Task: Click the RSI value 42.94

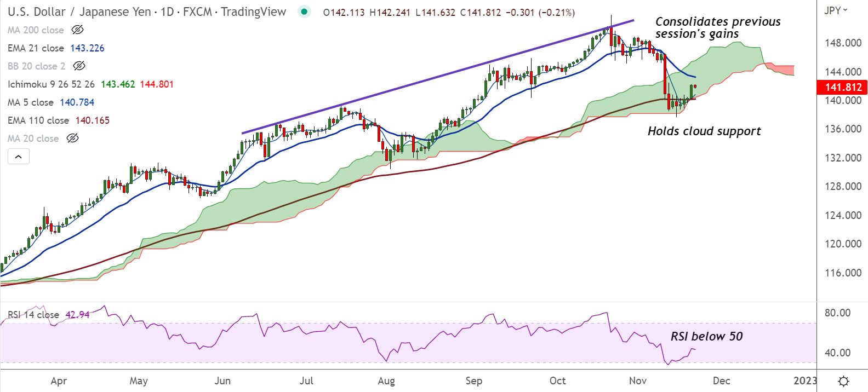Action: coord(77,315)
